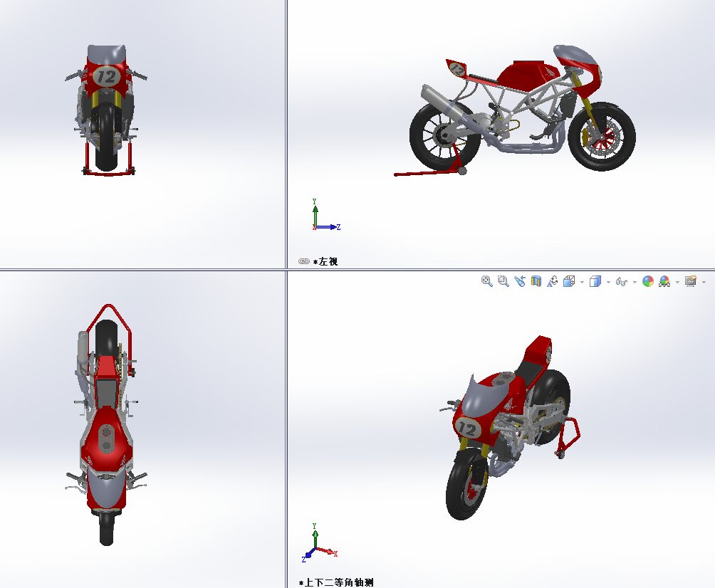This screenshot has height=588, width=715.
Task: Click the *上下二等角轴测 view label
Action: [336, 582]
